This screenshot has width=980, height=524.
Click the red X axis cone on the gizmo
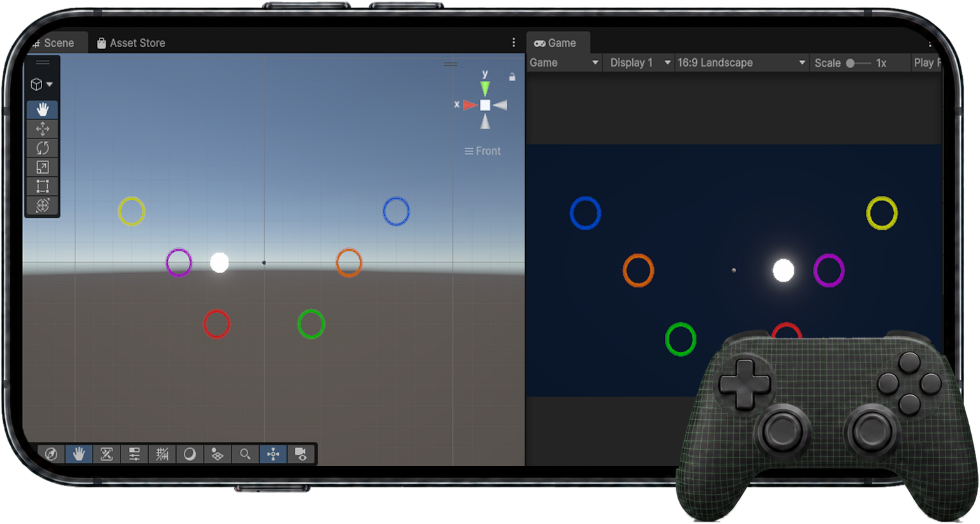(470, 105)
